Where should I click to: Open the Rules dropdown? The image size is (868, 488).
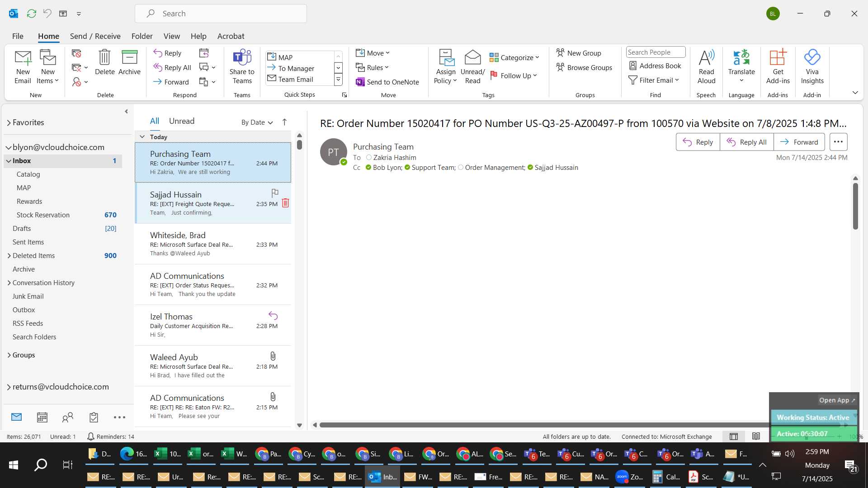[x=372, y=67]
